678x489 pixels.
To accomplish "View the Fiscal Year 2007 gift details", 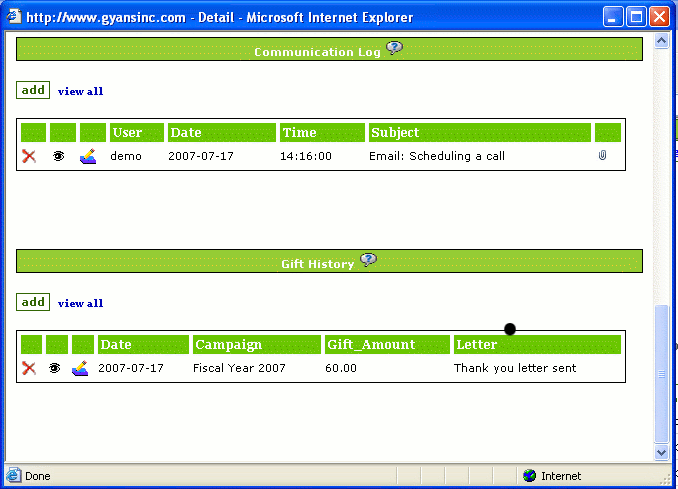I will point(55,368).
